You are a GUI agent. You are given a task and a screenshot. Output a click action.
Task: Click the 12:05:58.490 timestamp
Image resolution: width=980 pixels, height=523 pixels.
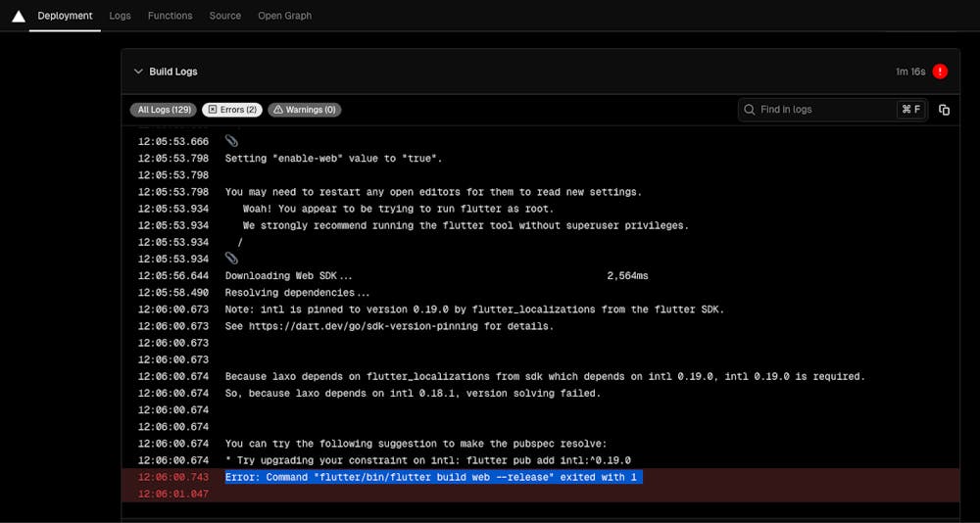pos(173,293)
